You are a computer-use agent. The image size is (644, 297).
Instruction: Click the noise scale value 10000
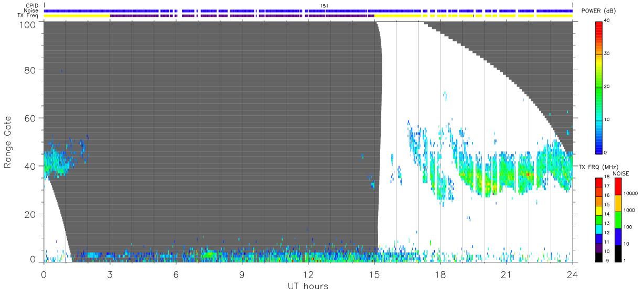click(630, 193)
